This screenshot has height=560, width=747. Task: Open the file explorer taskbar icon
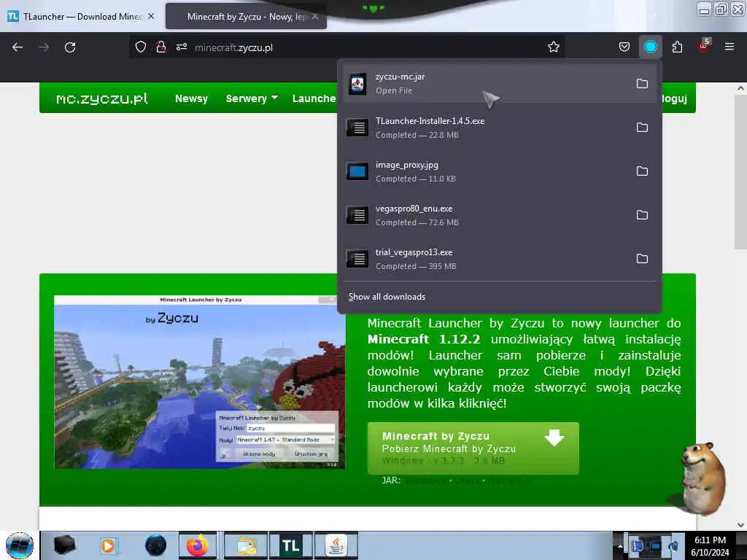246,545
